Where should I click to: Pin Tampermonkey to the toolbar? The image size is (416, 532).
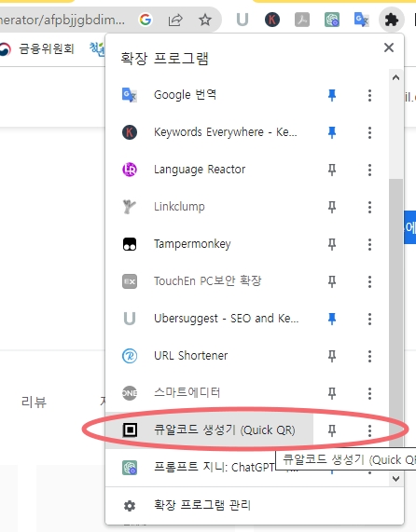point(332,244)
